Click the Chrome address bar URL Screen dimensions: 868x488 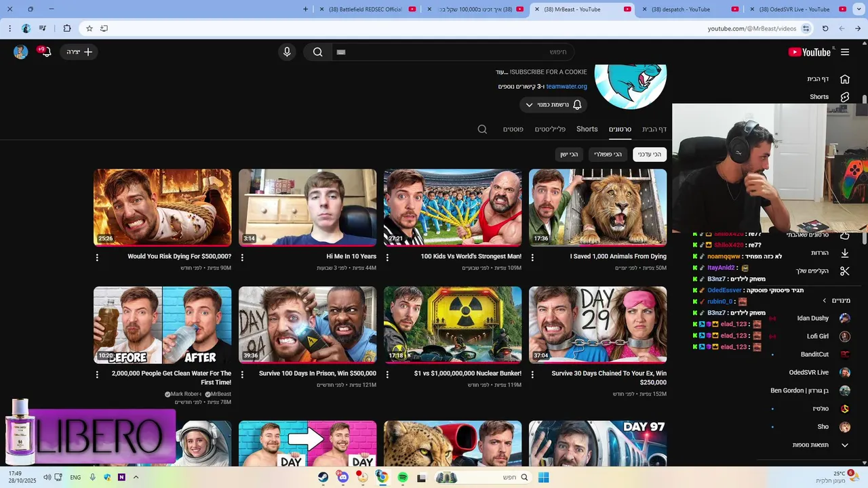point(752,28)
